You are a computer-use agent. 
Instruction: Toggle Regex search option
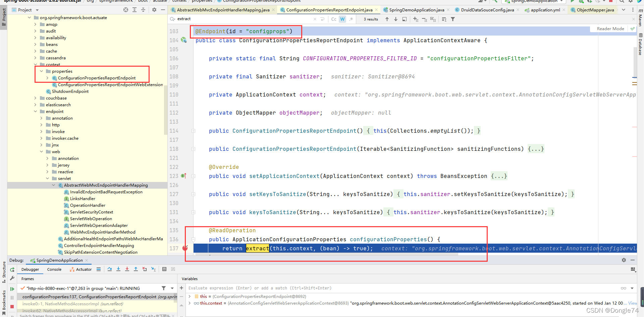coord(351,19)
